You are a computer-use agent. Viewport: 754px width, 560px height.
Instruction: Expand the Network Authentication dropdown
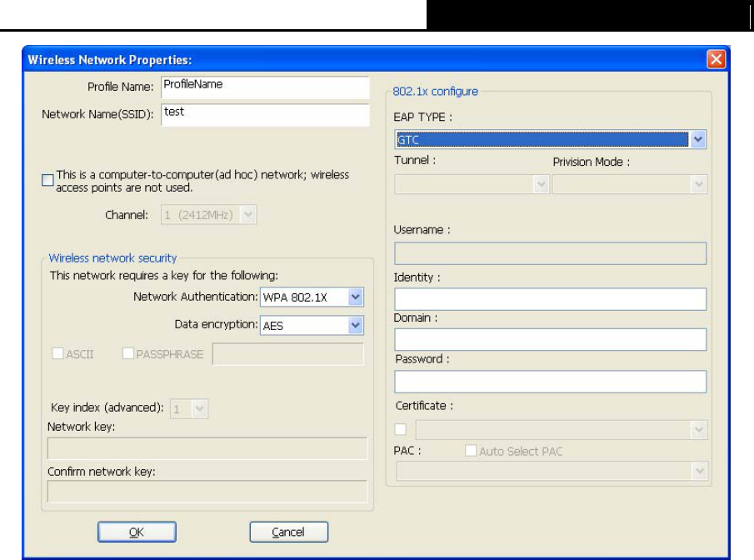[x=312, y=297]
